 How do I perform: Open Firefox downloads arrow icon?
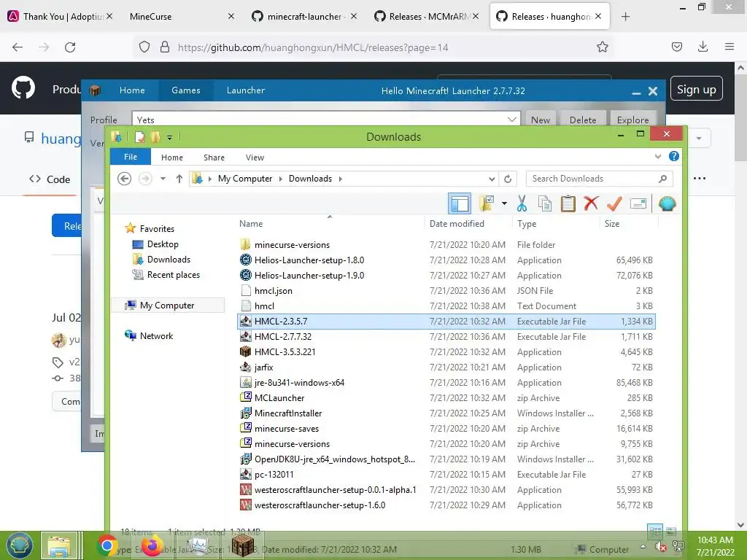coord(703,47)
